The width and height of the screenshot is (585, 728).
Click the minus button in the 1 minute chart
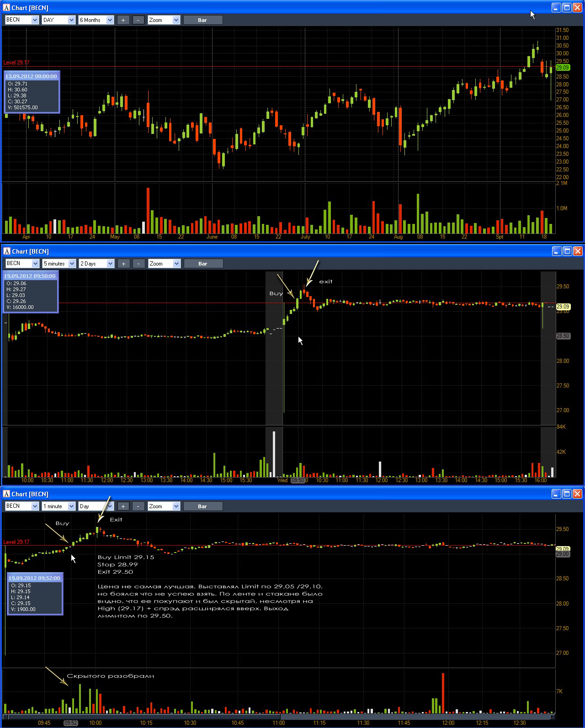138,506
